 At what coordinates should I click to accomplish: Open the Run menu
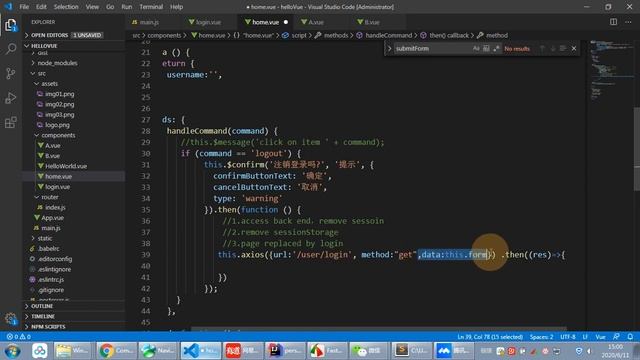tap(127, 7)
